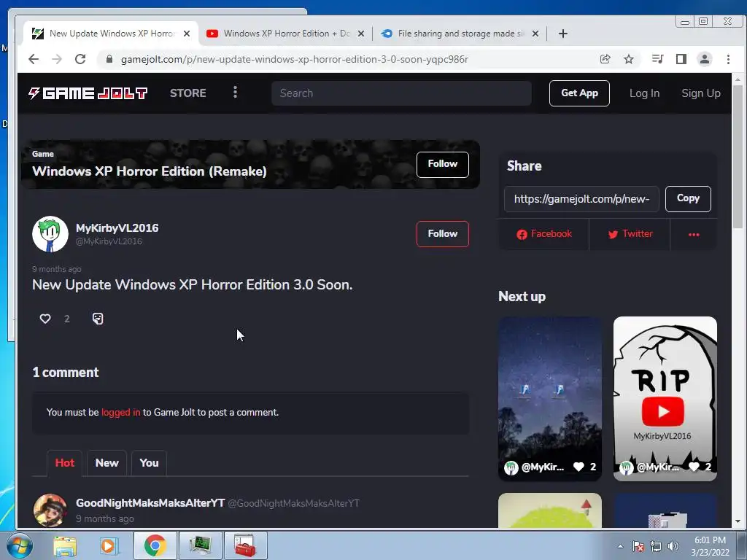
Task: Close the File sharing and storage tab
Action: 535,34
